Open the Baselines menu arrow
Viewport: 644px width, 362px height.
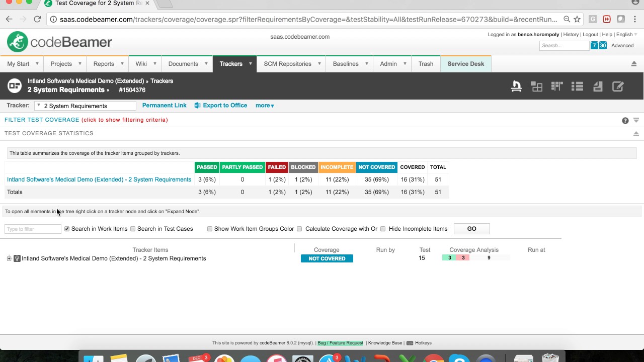pyautogui.click(x=366, y=64)
